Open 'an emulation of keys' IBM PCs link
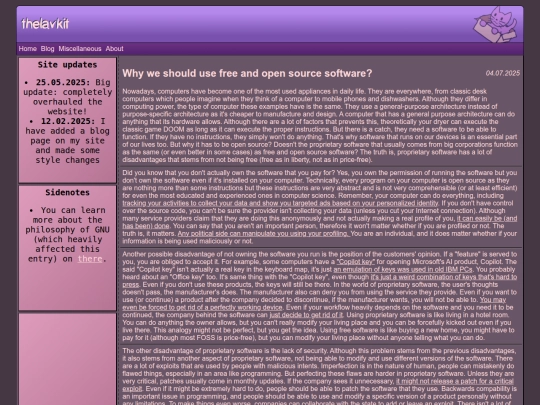The height and width of the screenshot is (405, 540). 403,269
